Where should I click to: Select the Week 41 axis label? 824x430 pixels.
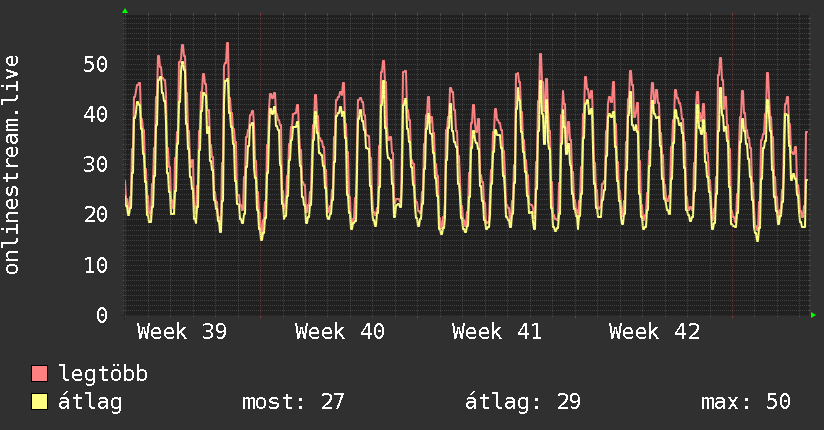[497, 332]
